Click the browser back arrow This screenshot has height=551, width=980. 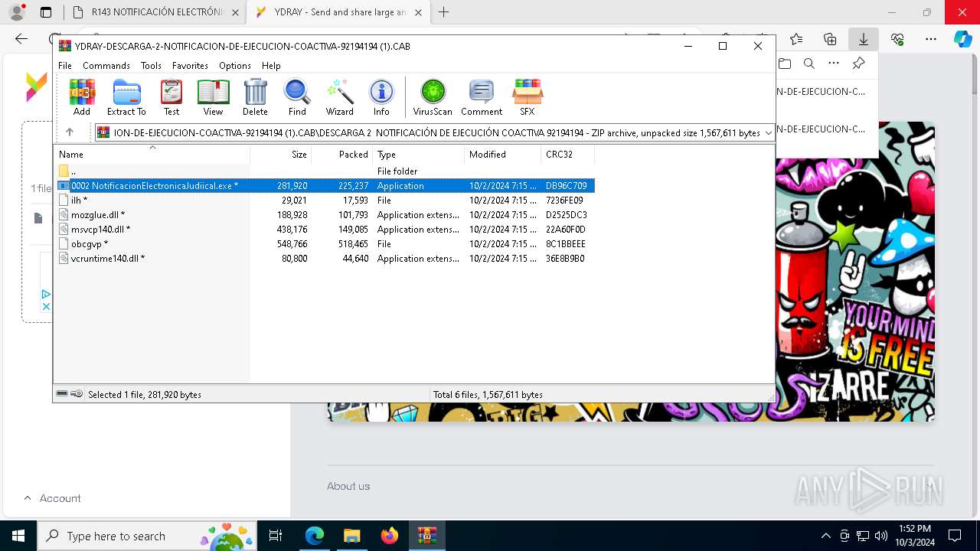(21, 39)
